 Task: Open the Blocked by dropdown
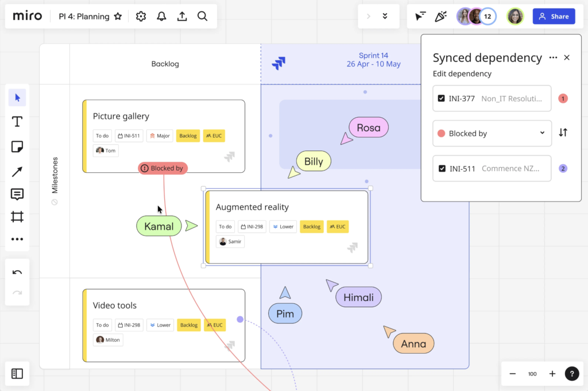(x=492, y=133)
